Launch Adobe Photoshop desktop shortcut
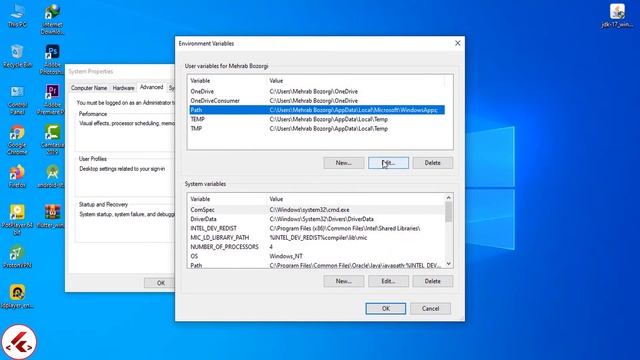Screen dimensions: 640x360 click(52, 60)
